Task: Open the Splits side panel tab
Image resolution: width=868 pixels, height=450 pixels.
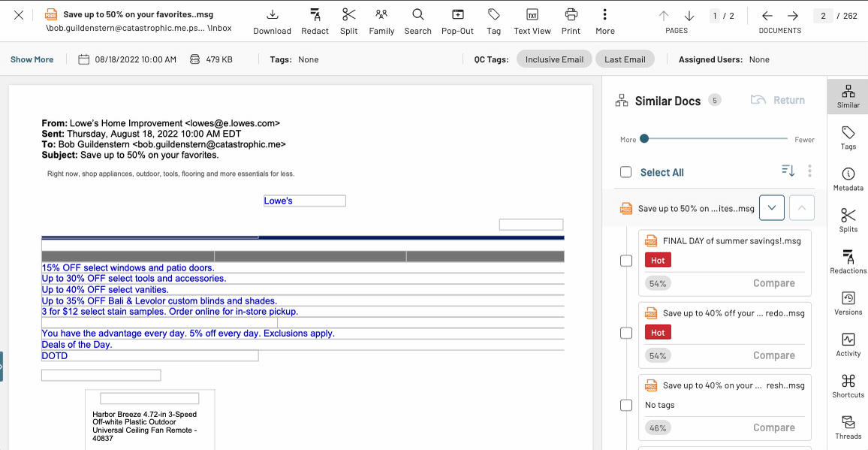Action: point(848,221)
